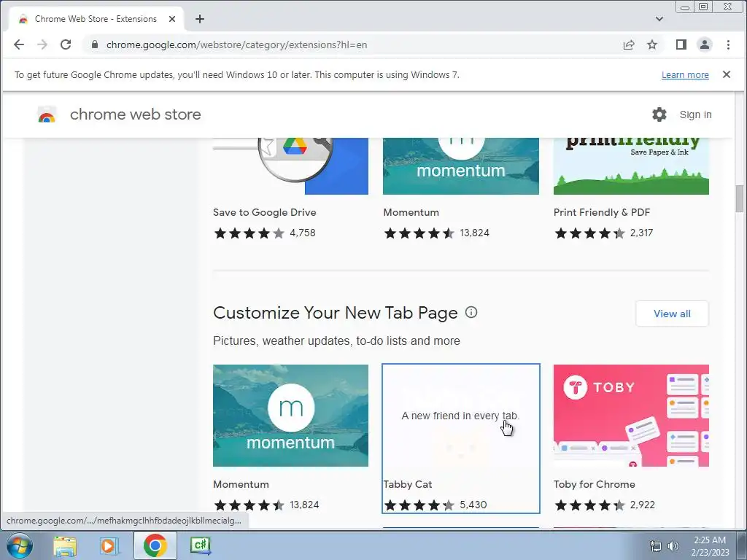Click View all for new tab extensions
This screenshot has width=747, height=560.
672,314
